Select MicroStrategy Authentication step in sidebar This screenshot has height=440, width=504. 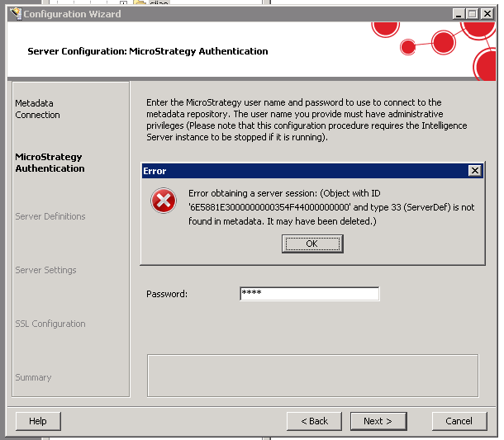50,163
